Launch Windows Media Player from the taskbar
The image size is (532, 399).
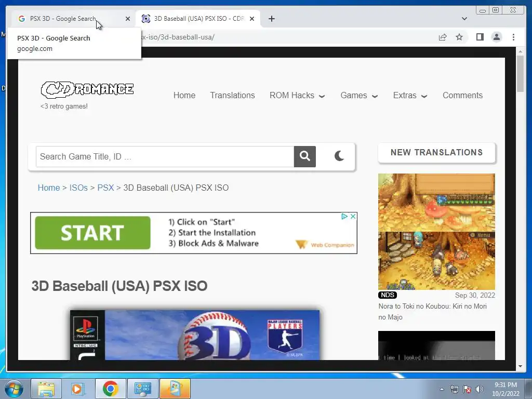coord(78,389)
